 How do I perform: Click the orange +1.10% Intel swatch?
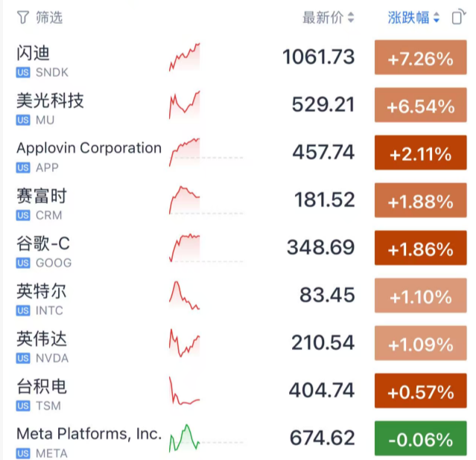coord(420,297)
